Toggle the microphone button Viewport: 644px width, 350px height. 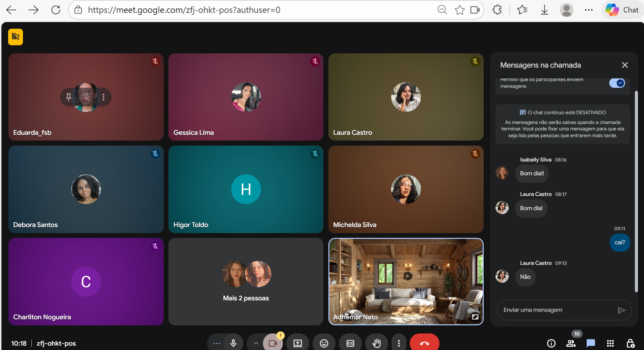(x=233, y=343)
